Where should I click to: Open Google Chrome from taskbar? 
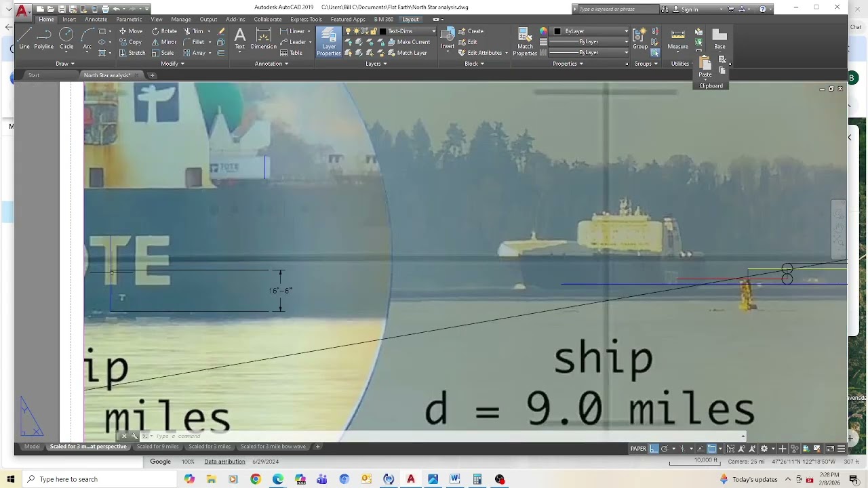pyautogui.click(x=256, y=479)
